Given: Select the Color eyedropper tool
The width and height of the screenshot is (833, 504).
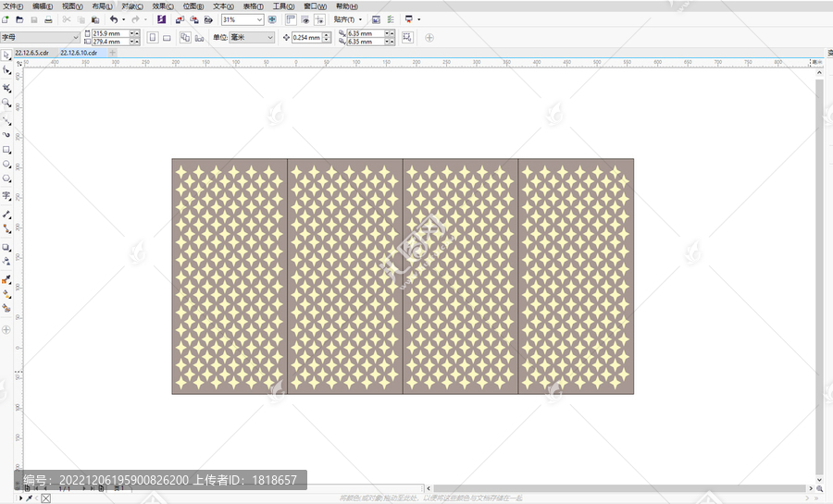Looking at the screenshot, I should 6,279.
